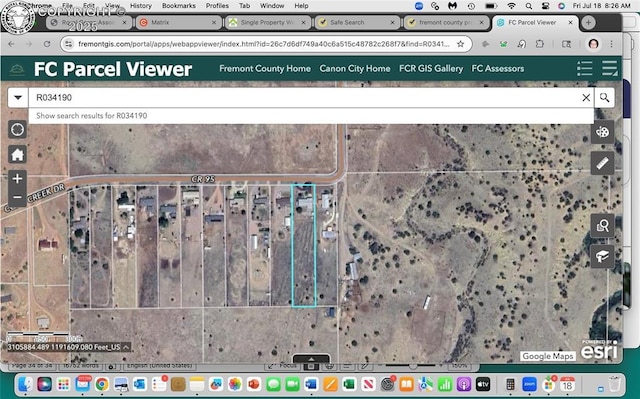The height and width of the screenshot is (399, 640).
Task: Open Zoom from the Dock
Action: click(x=529, y=384)
